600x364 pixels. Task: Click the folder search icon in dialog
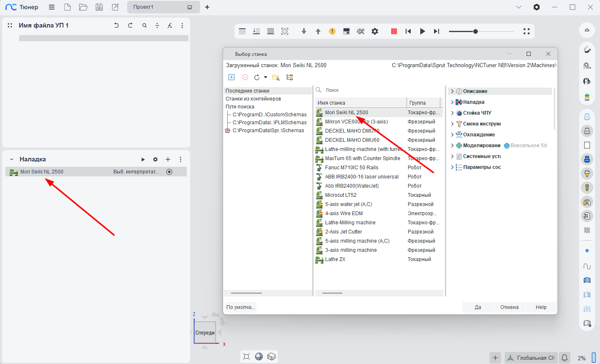pos(276,77)
